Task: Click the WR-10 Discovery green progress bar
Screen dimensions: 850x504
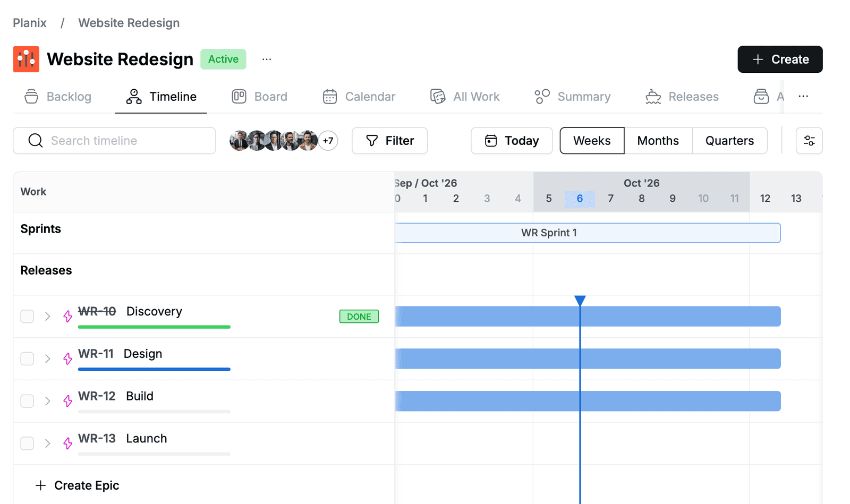Action: 154,327
